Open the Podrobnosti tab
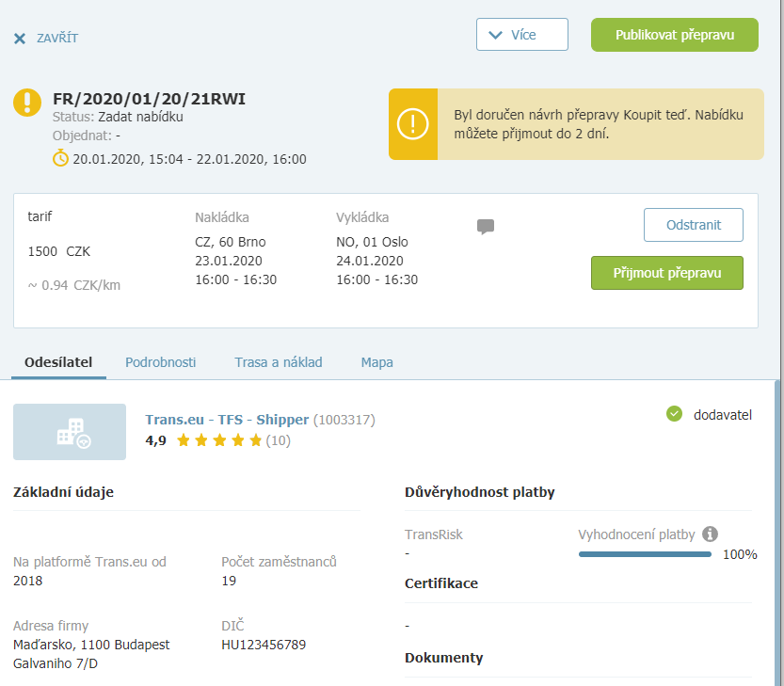The height and width of the screenshot is (686, 784). click(161, 362)
